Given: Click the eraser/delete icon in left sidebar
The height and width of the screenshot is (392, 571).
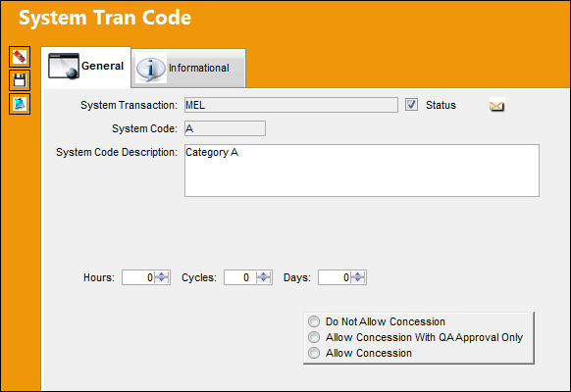Looking at the screenshot, I should coord(20,57).
